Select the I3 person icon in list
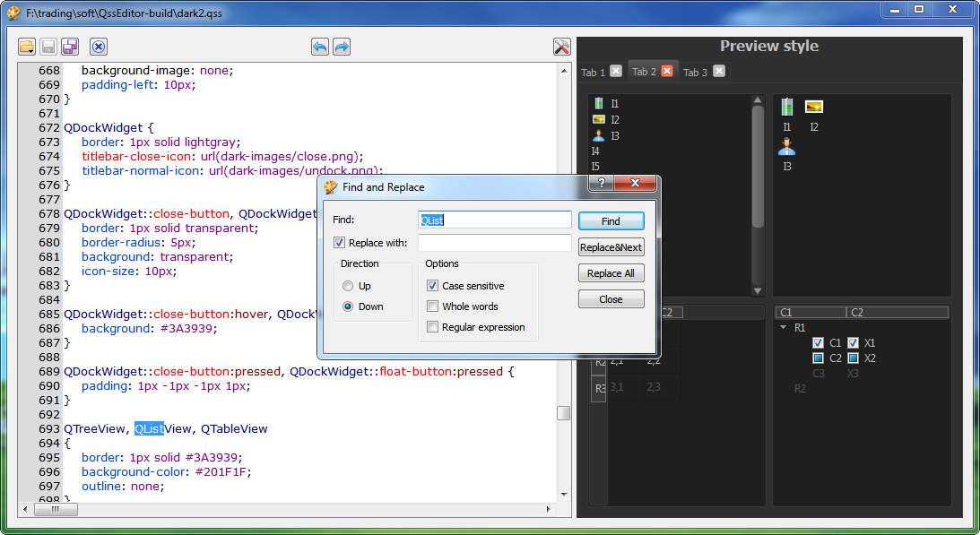The image size is (980, 535). 599,135
